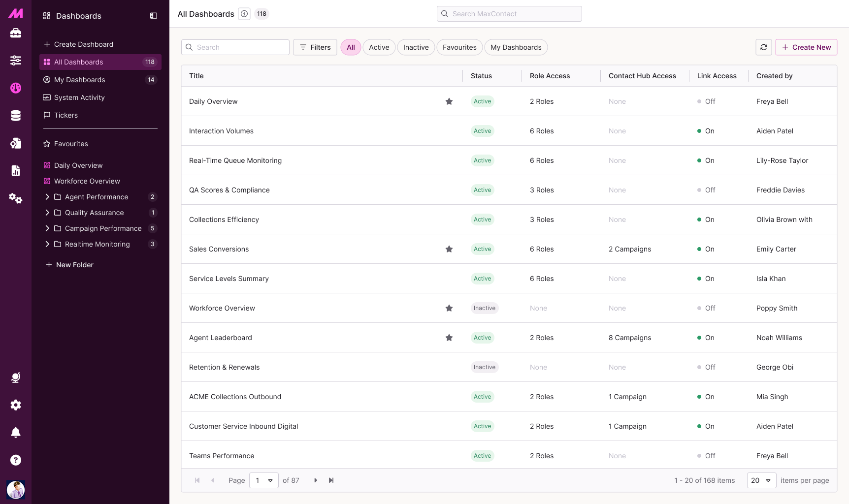Unfavourite the Daily Overview star
Image resolution: width=849 pixels, height=504 pixels.
pyautogui.click(x=449, y=101)
